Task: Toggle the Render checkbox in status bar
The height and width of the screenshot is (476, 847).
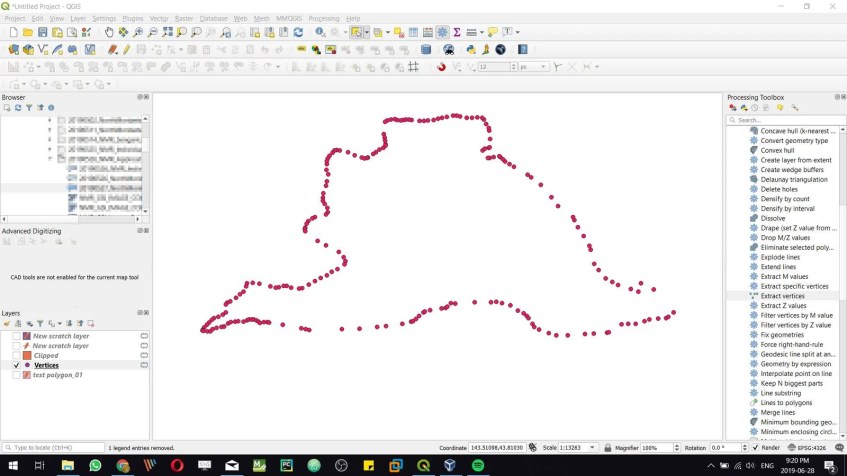Action: click(x=755, y=448)
